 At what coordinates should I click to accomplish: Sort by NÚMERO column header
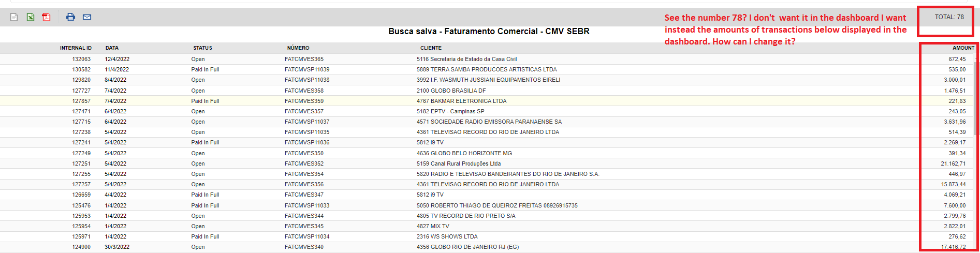click(298, 48)
